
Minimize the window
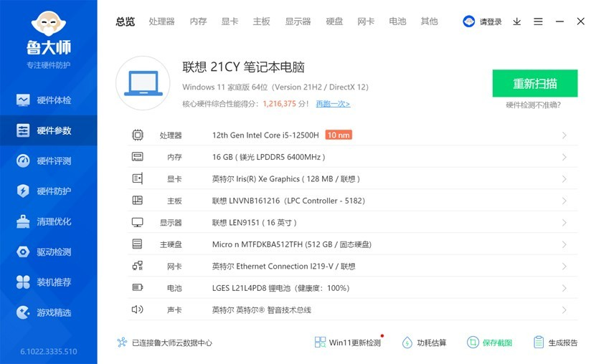click(x=559, y=21)
